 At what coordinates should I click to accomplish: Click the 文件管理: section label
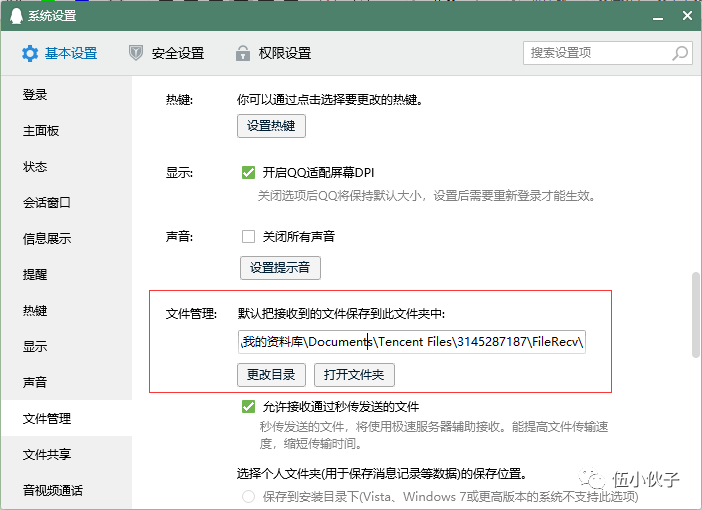point(191,314)
